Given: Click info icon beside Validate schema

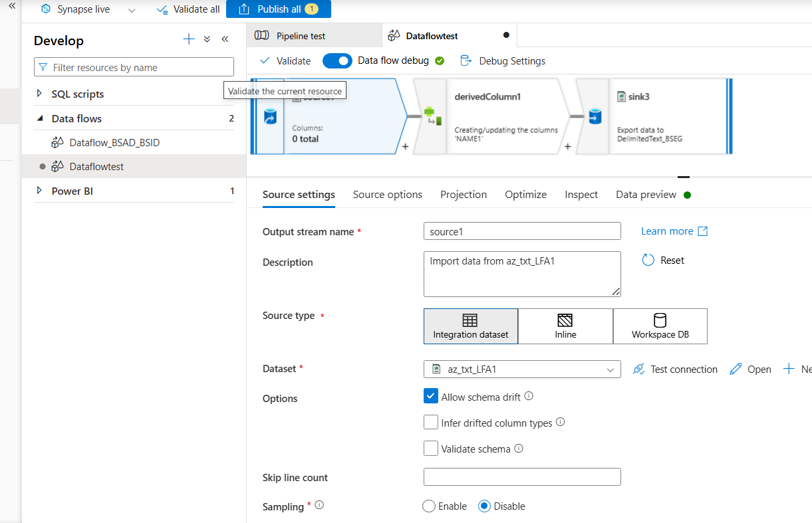Looking at the screenshot, I should (519, 449).
